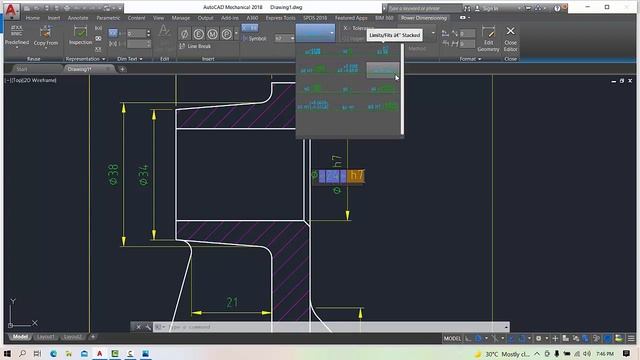Insert the circled L symbol

pos(198,34)
